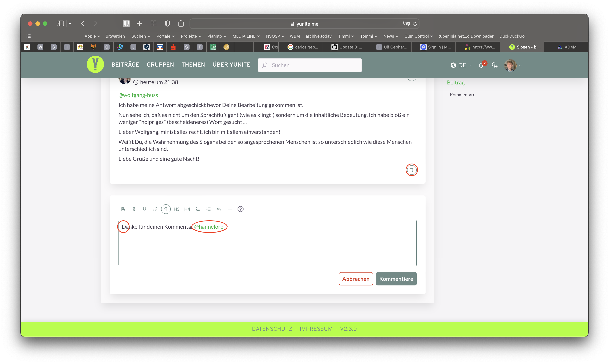
Task: Go back in Safari history
Action: pos(83,23)
